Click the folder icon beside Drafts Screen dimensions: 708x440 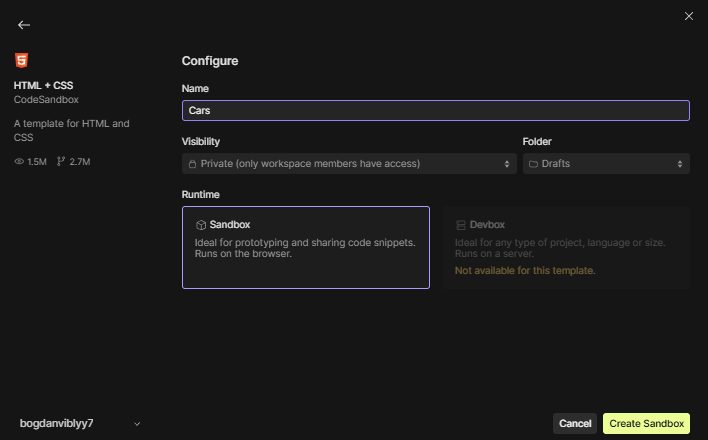(x=533, y=163)
